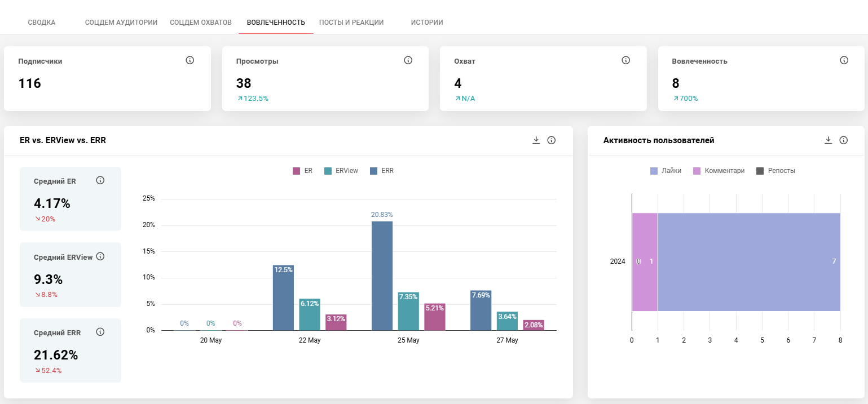Click the 25 May axis label
Image resolution: width=868 pixels, height=404 pixels.
pyautogui.click(x=408, y=341)
